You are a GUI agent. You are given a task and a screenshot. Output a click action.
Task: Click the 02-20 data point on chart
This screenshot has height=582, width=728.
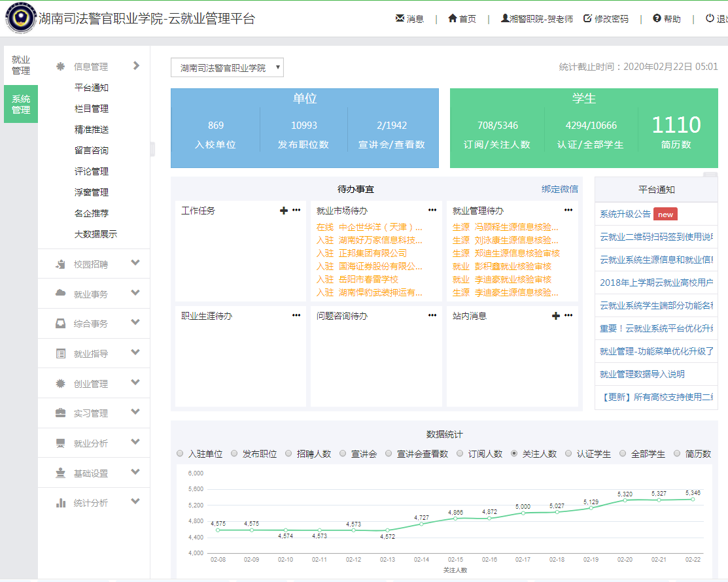[625, 500]
